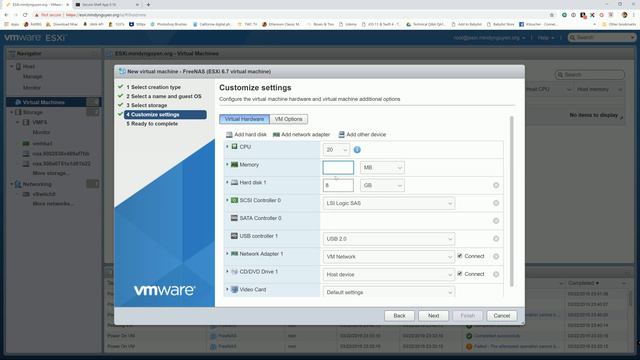Open the Help menu in ESXi header

point(545,38)
